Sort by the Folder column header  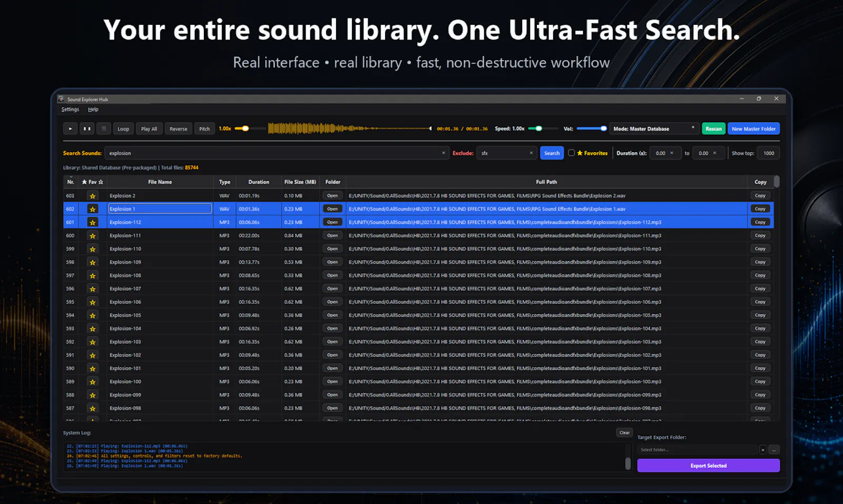point(333,182)
